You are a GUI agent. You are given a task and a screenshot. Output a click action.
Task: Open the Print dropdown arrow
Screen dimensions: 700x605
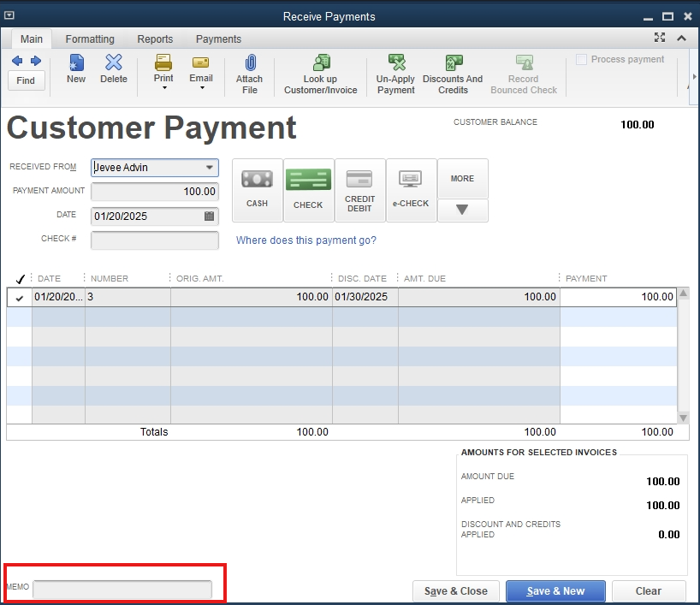point(163,88)
